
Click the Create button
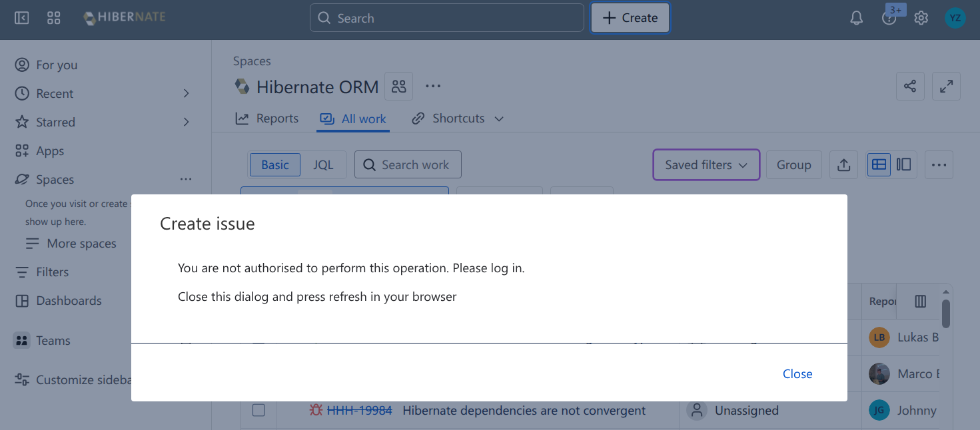point(630,18)
